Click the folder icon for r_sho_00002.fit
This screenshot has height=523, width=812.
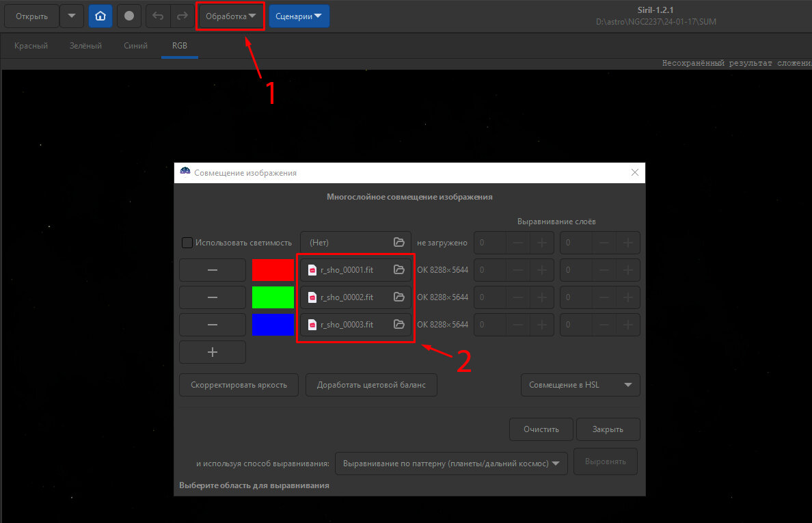[398, 297]
